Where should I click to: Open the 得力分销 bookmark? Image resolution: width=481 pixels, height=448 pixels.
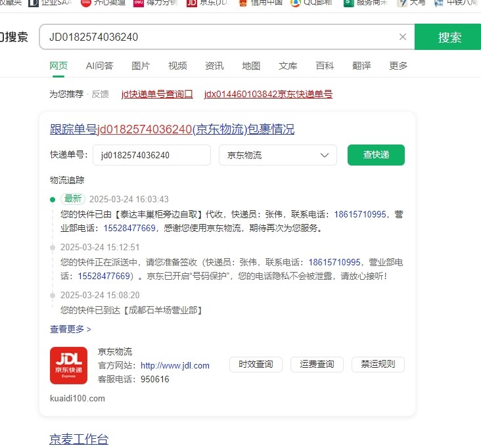156,3
